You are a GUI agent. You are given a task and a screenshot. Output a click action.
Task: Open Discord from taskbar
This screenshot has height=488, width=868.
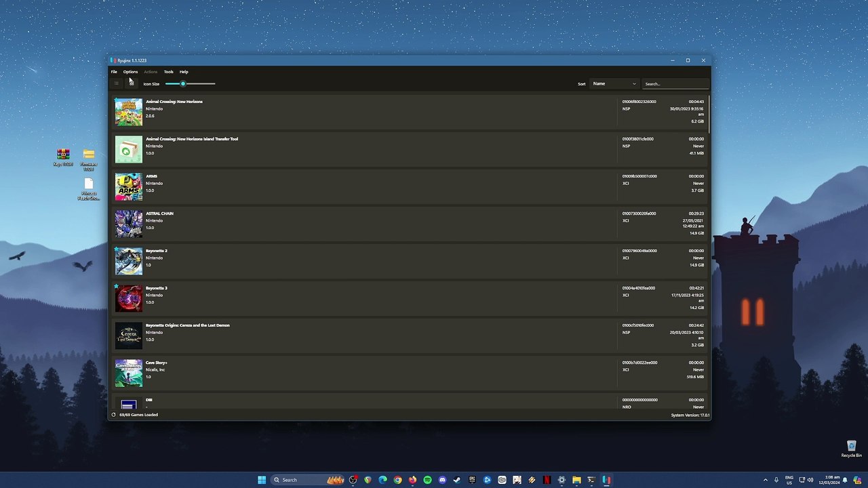(x=442, y=480)
